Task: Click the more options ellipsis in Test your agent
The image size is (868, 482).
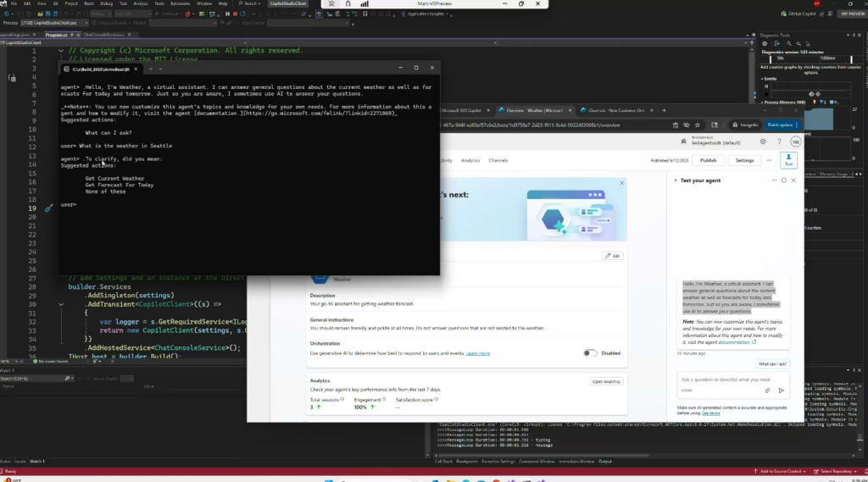Action: tap(774, 180)
